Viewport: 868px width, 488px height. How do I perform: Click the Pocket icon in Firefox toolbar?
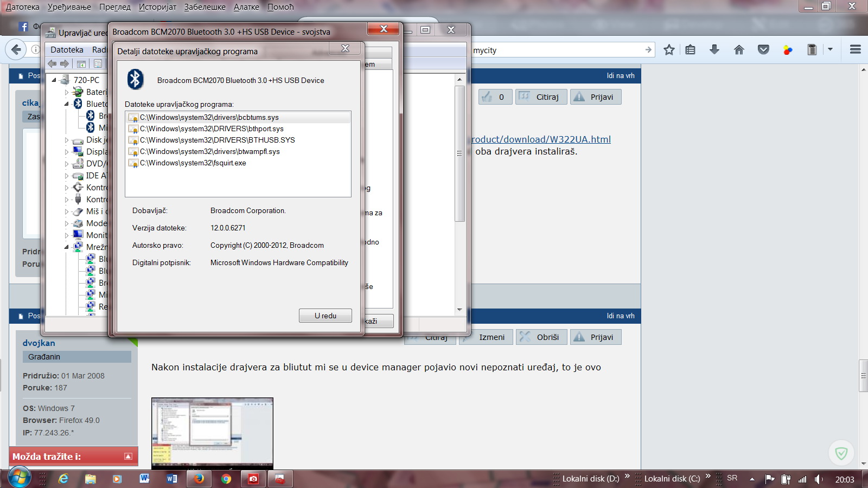tap(763, 50)
